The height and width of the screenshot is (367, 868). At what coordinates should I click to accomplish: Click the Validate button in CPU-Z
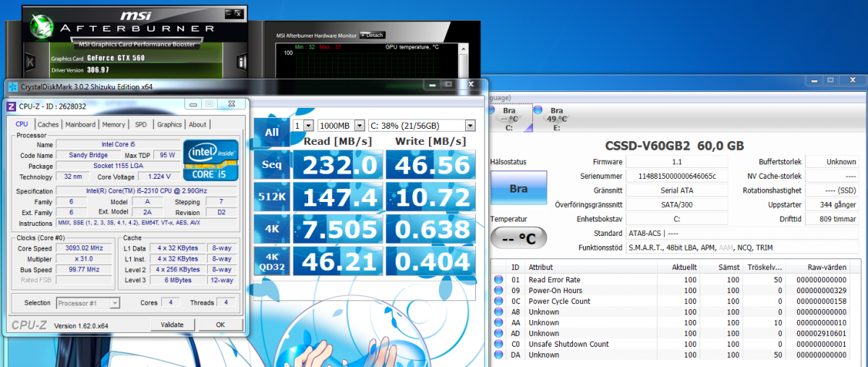pos(171,325)
